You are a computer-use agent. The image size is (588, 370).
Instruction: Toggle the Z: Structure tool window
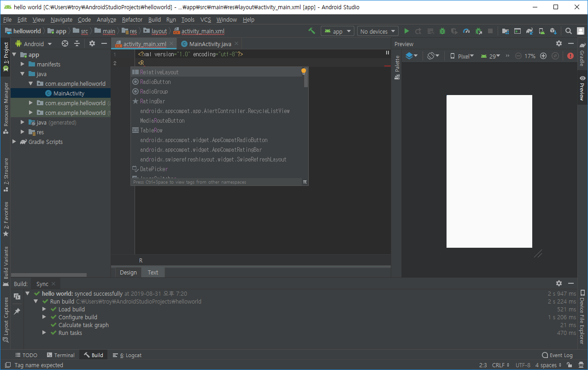[6, 174]
